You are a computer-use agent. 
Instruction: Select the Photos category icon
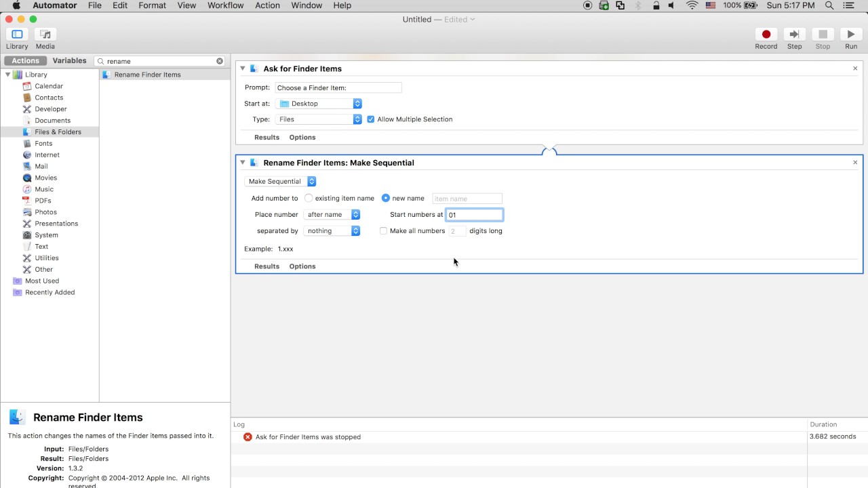point(27,212)
